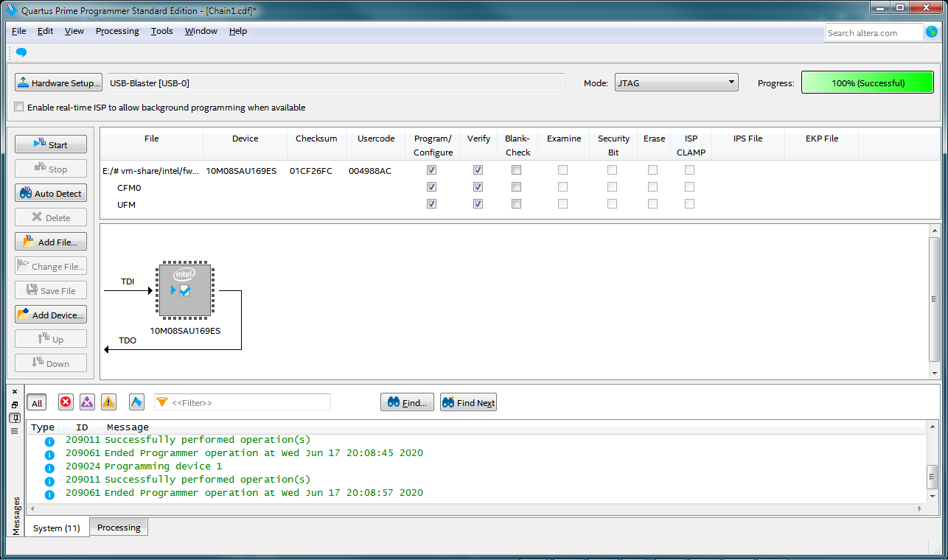Image resolution: width=948 pixels, height=560 pixels.
Task: Select the All messages filter button
Action: pyautogui.click(x=37, y=402)
